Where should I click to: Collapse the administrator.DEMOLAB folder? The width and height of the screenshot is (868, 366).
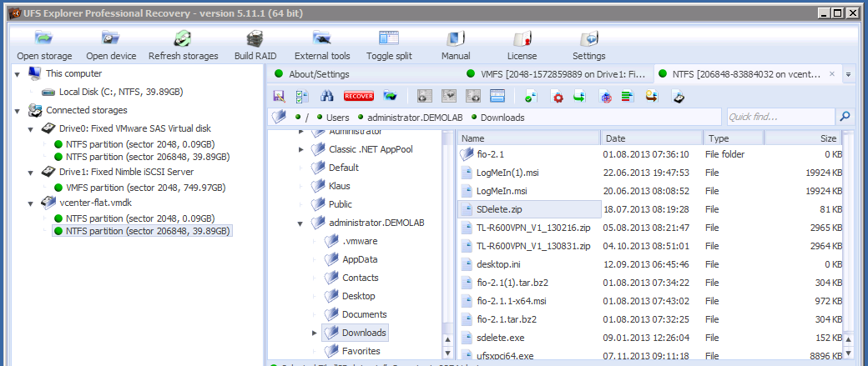coord(301,223)
